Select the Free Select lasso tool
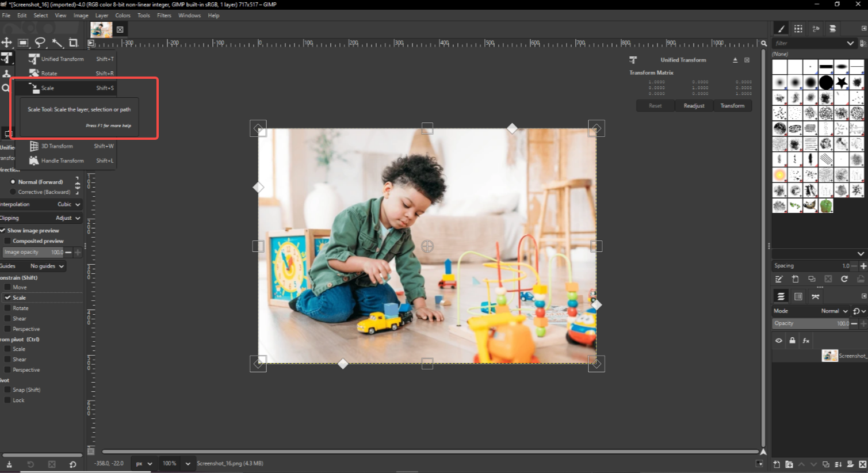 click(x=39, y=43)
